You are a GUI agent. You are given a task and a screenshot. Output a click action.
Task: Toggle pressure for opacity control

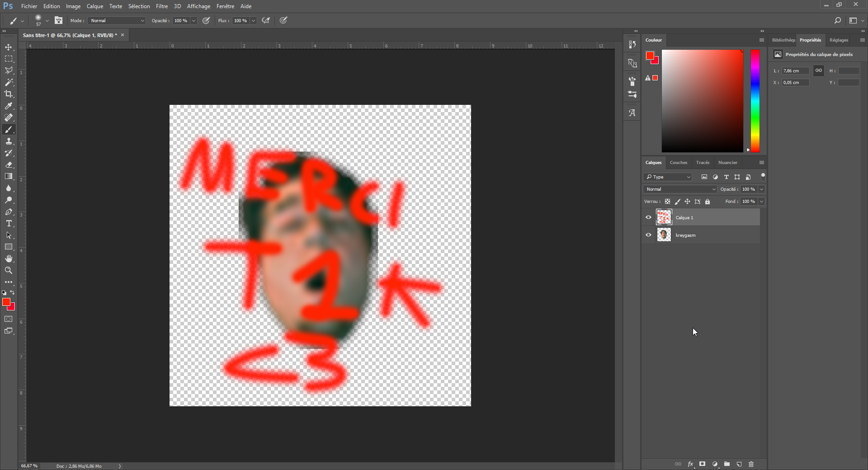(206, 20)
